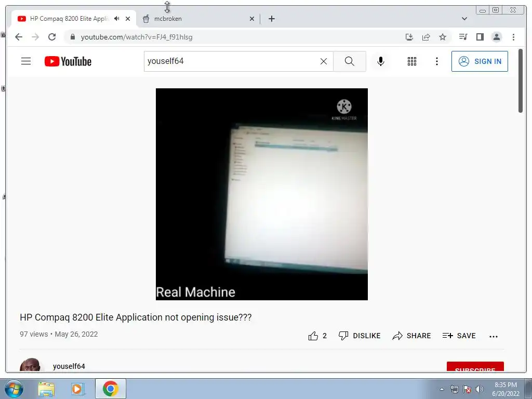Open Windows Explorer from taskbar

tap(46, 389)
